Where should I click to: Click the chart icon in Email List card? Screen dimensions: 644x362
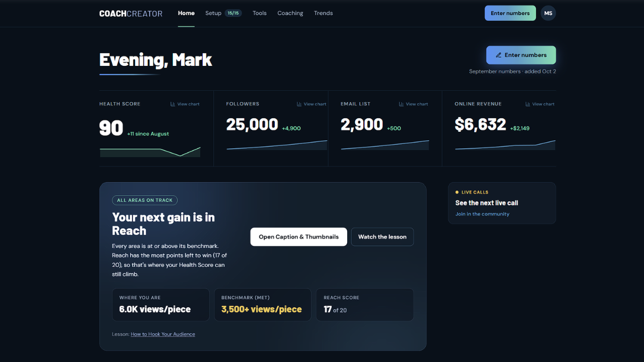(x=401, y=104)
